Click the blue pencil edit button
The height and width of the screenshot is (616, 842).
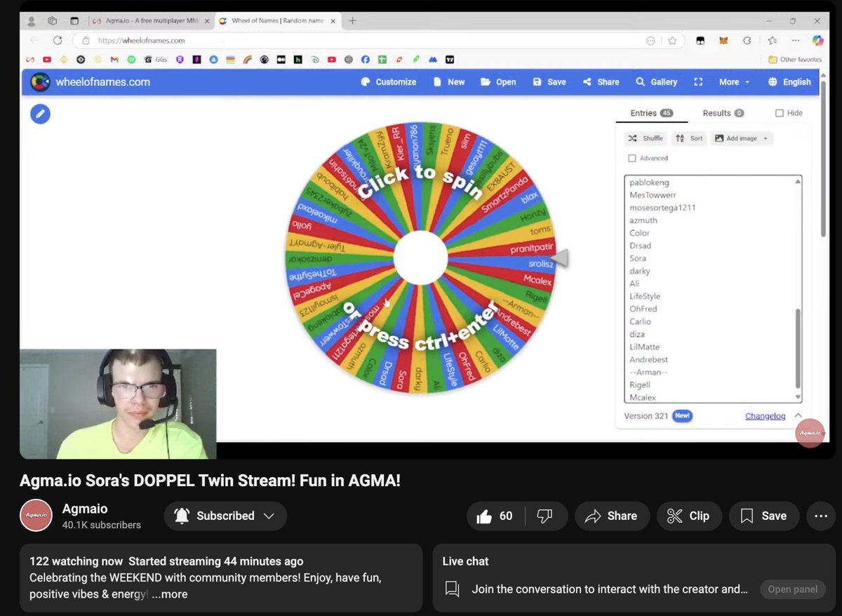click(x=40, y=113)
